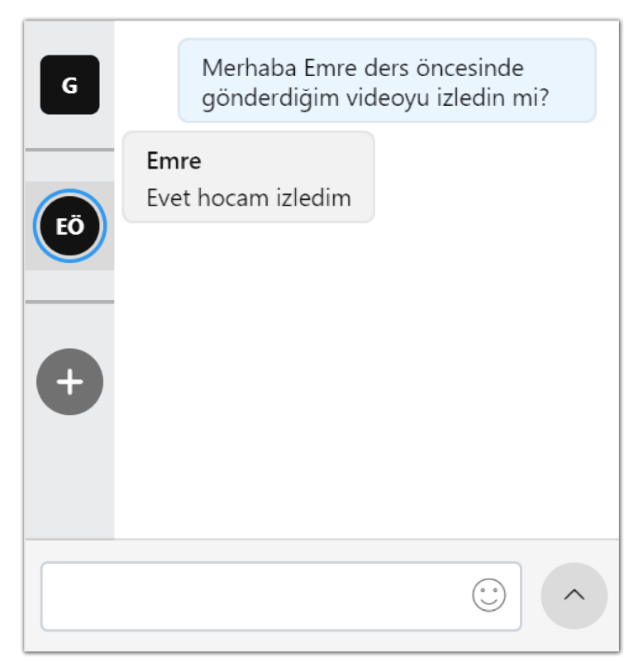Select the EÖ private chat avatar
Image resolution: width=643 pixels, height=672 pixels.
70,226
